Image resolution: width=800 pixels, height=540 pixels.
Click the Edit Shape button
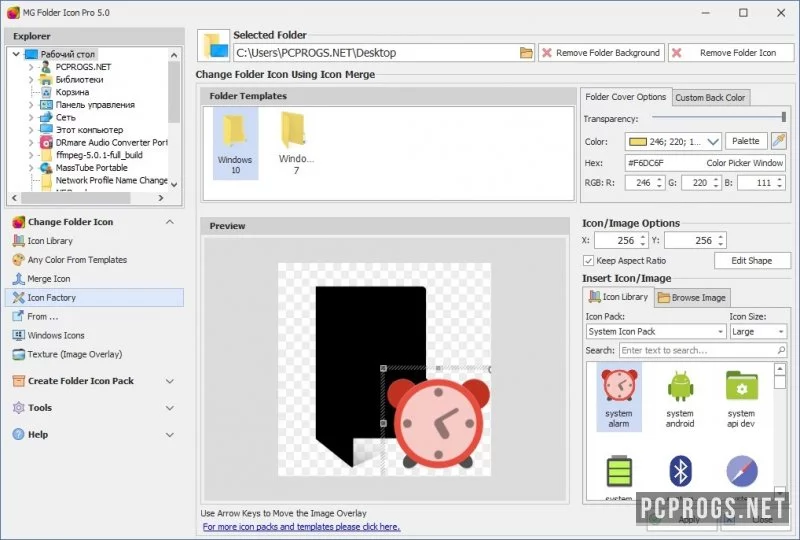(x=751, y=261)
